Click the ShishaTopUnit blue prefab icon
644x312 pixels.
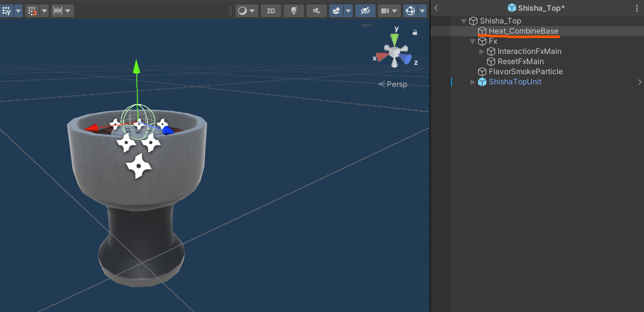tap(482, 82)
